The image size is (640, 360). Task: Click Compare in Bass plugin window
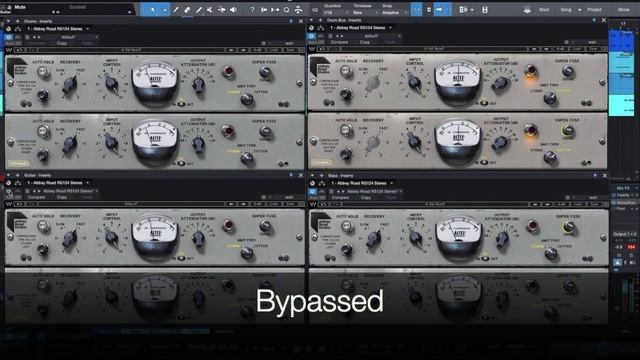coord(340,198)
